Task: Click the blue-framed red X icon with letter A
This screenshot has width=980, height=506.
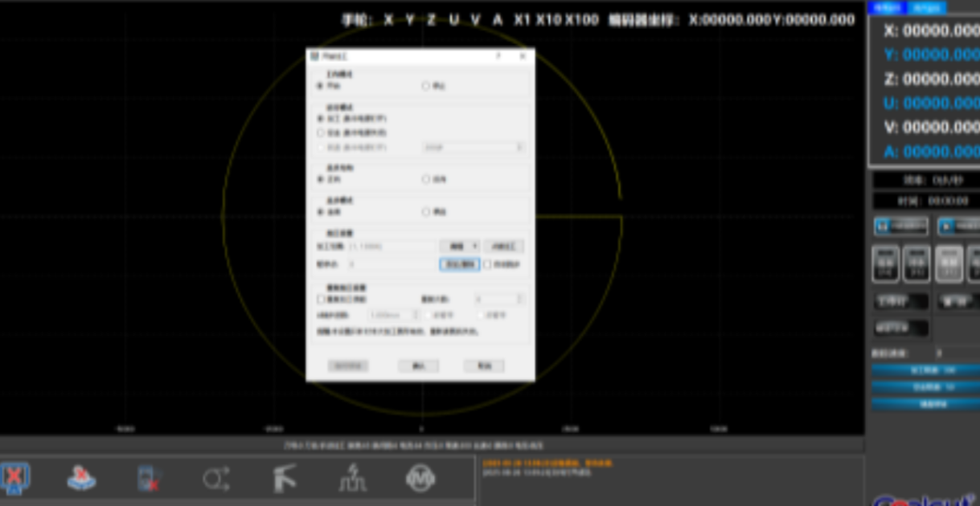Action: pyautogui.click(x=14, y=478)
